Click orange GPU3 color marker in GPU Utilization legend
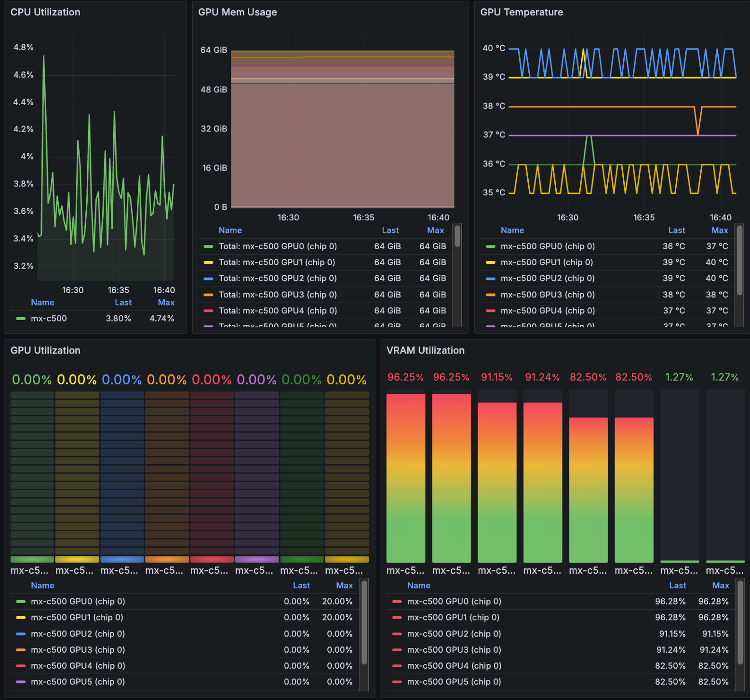This screenshot has width=750, height=700. point(21,650)
